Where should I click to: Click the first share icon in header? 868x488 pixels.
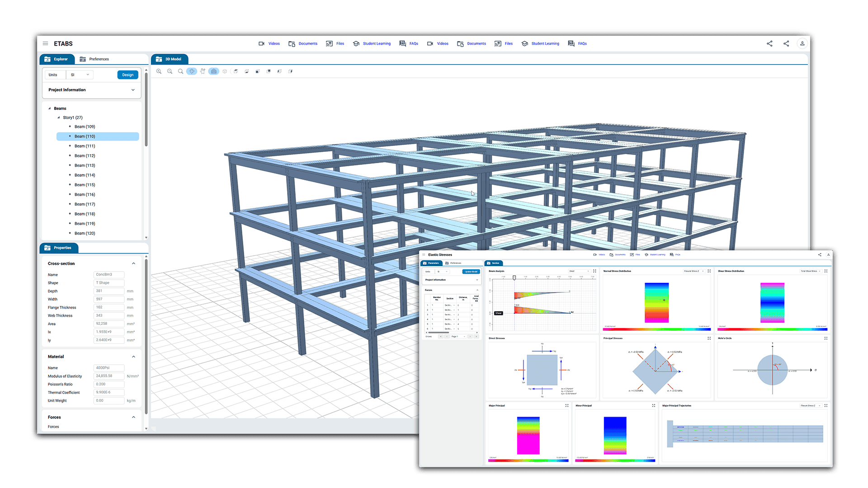click(x=769, y=44)
